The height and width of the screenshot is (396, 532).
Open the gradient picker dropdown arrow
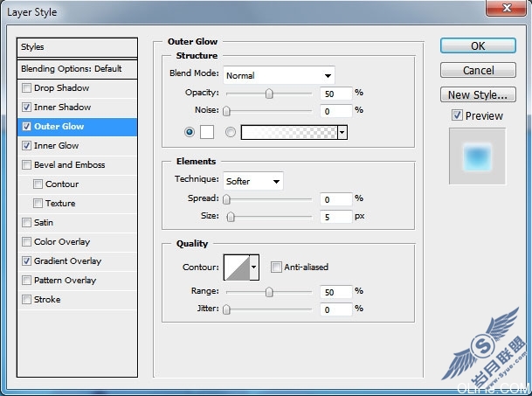[342, 132]
